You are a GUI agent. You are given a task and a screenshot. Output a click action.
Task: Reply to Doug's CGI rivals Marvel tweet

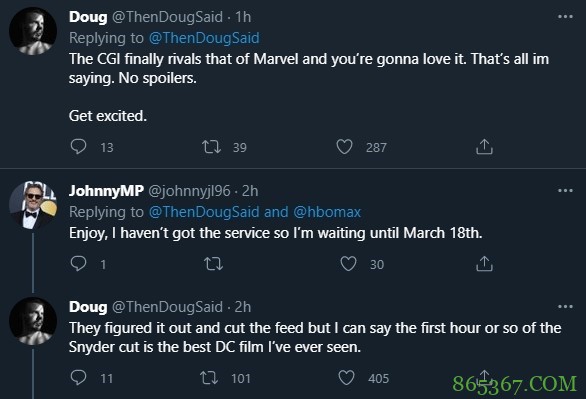pyautogui.click(x=78, y=146)
